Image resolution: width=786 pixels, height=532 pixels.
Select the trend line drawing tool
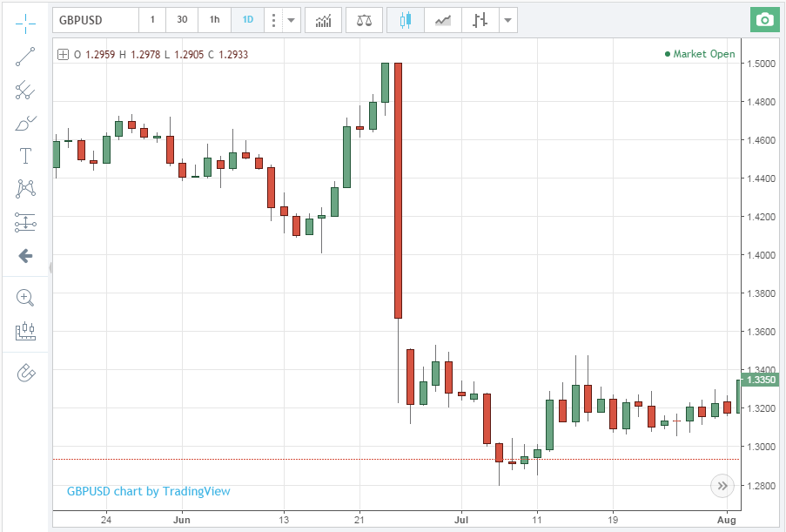click(x=25, y=57)
